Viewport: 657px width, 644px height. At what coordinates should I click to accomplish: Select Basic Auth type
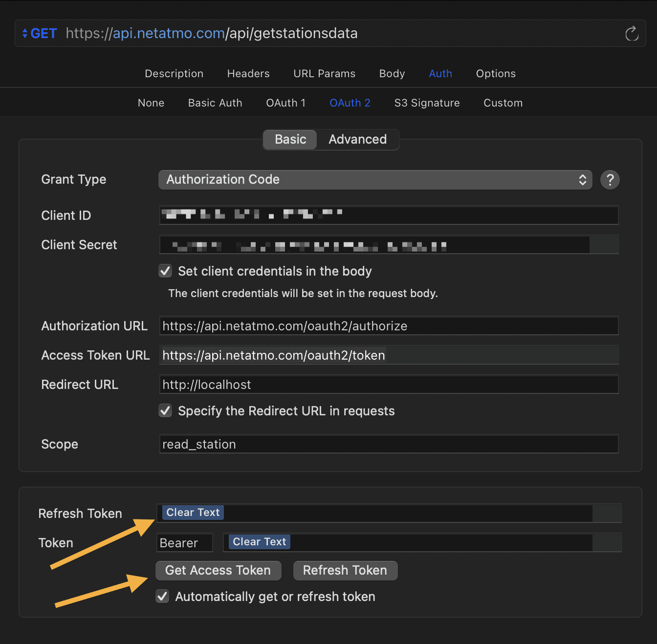pyautogui.click(x=215, y=103)
